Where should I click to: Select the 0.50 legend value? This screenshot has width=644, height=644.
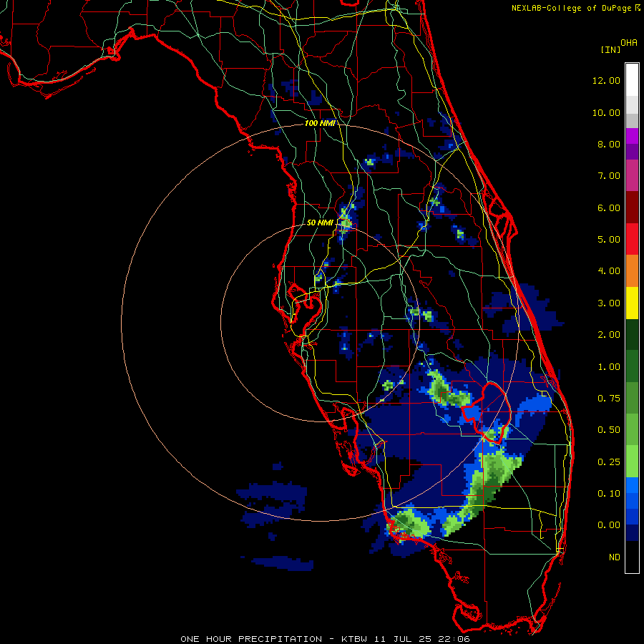coord(609,430)
